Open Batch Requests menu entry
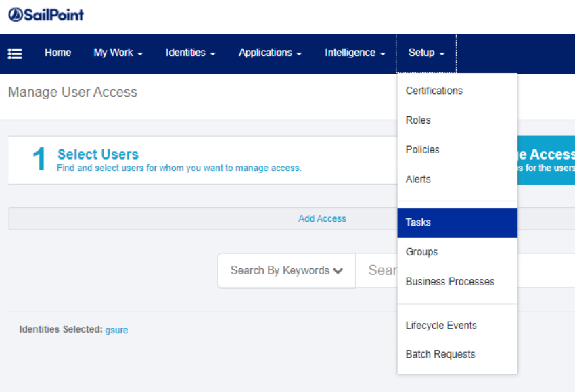The width and height of the screenshot is (575, 392). 457,354
